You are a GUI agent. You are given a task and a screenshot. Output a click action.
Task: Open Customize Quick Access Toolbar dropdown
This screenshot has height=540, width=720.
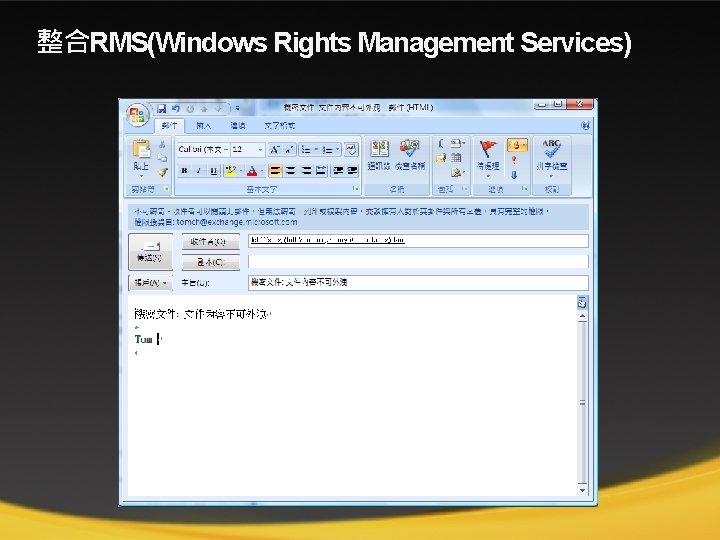(237, 108)
